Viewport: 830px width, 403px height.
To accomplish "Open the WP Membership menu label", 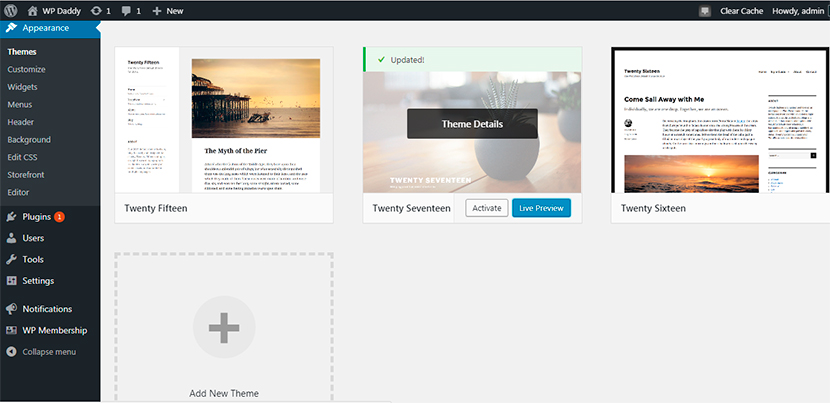I will [x=55, y=330].
